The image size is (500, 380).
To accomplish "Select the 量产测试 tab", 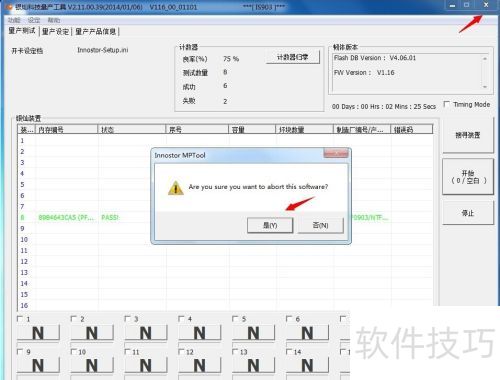I will 22,31.
